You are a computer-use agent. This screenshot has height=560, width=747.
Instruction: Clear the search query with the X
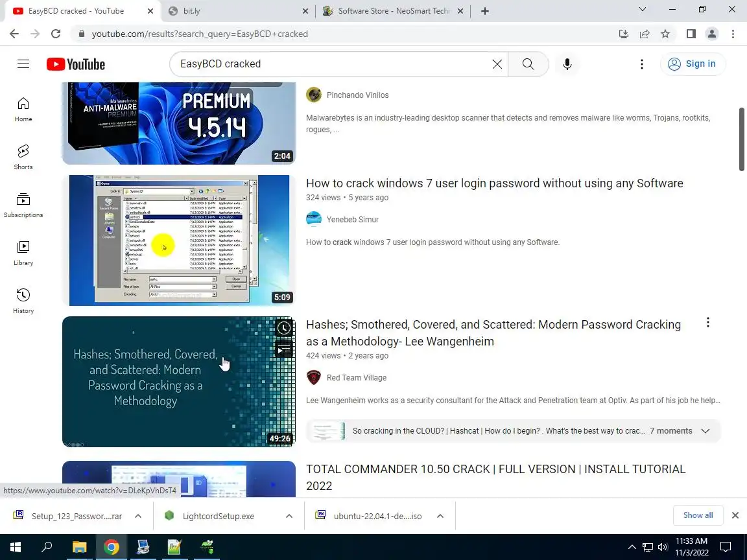point(497,64)
